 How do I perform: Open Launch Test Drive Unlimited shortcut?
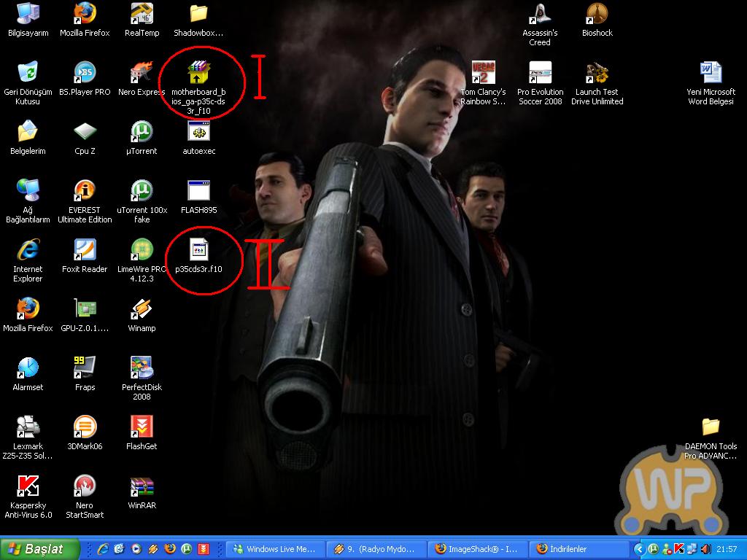pos(597,83)
